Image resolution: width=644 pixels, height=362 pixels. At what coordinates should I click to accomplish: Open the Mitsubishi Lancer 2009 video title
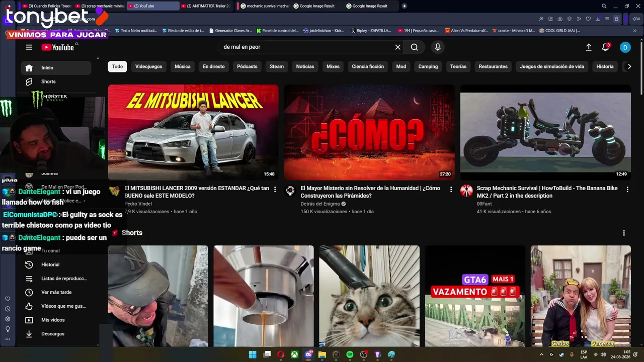197,192
